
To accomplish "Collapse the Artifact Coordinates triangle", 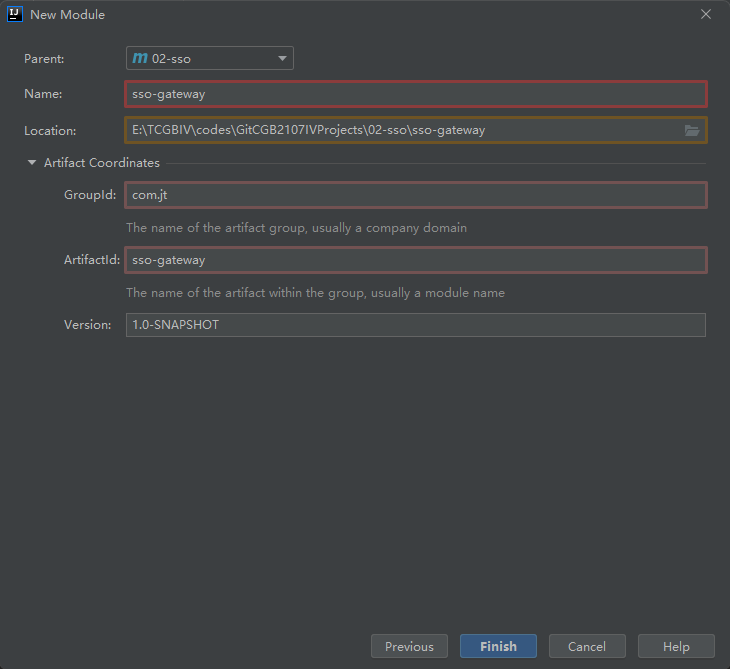I will click(x=32, y=163).
